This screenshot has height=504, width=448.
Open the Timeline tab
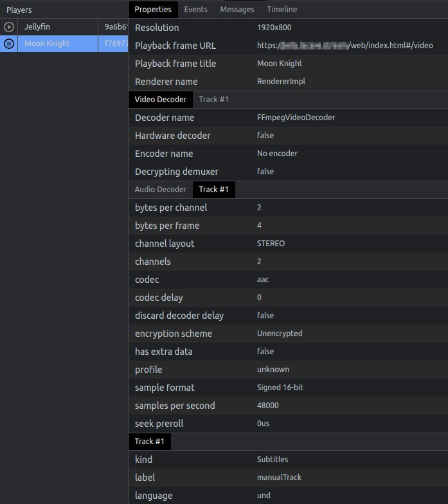point(282,9)
